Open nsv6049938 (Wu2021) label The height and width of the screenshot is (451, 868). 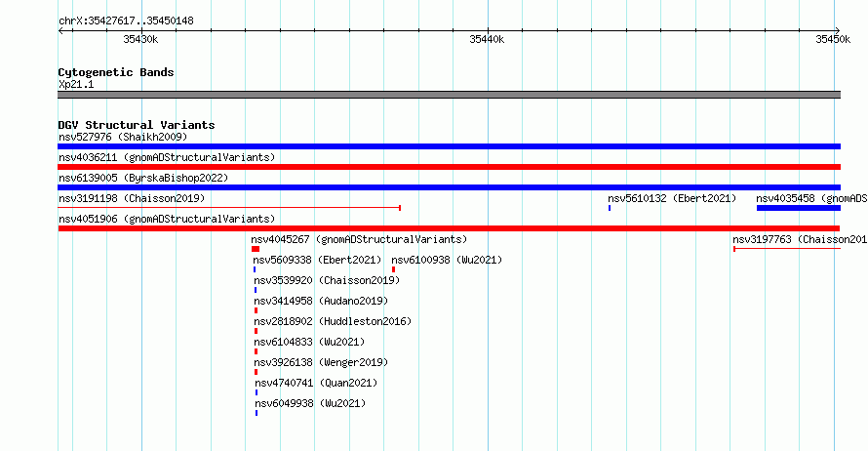(310, 403)
